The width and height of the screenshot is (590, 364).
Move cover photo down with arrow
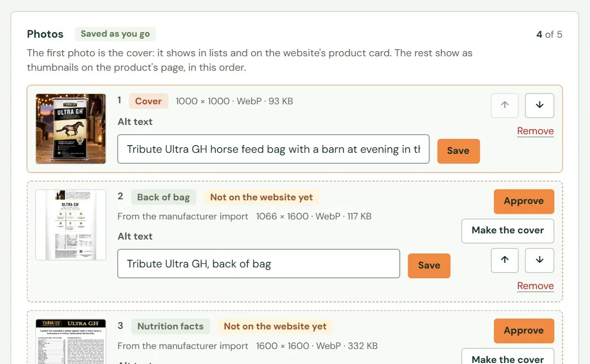coord(539,105)
